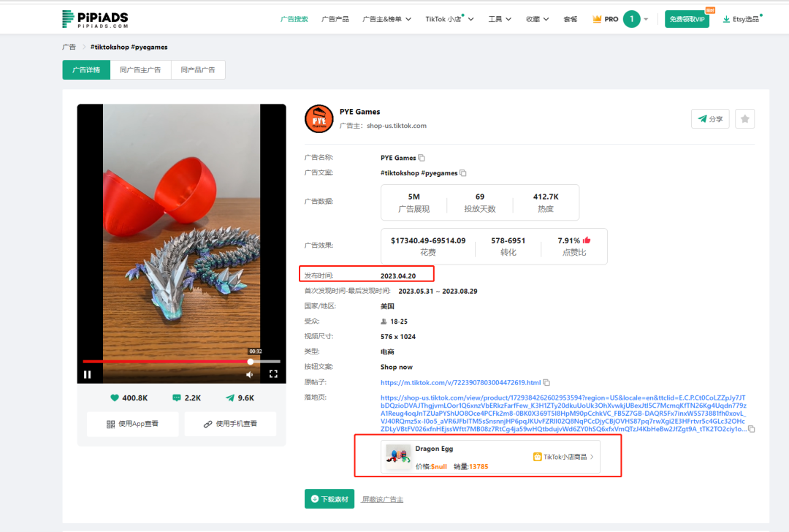Click the 412.7K 热度 stat

click(x=546, y=202)
